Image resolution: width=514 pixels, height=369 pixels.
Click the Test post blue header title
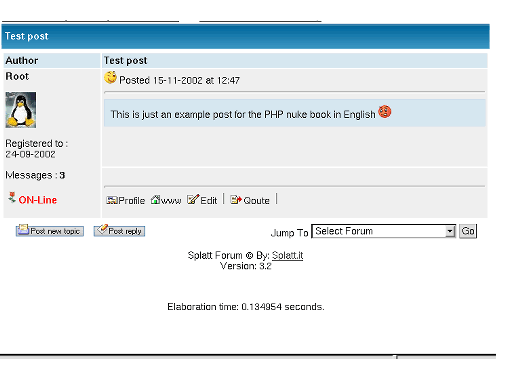(x=27, y=36)
